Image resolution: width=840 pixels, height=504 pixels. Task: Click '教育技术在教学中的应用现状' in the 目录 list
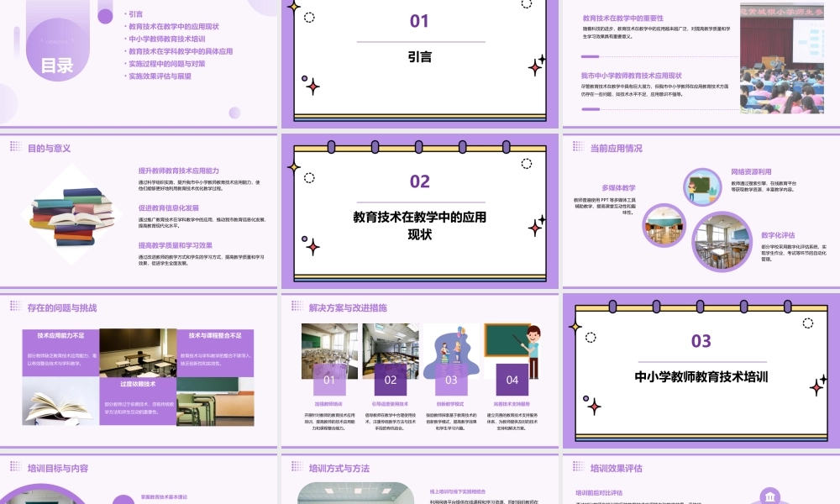(174, 26)
